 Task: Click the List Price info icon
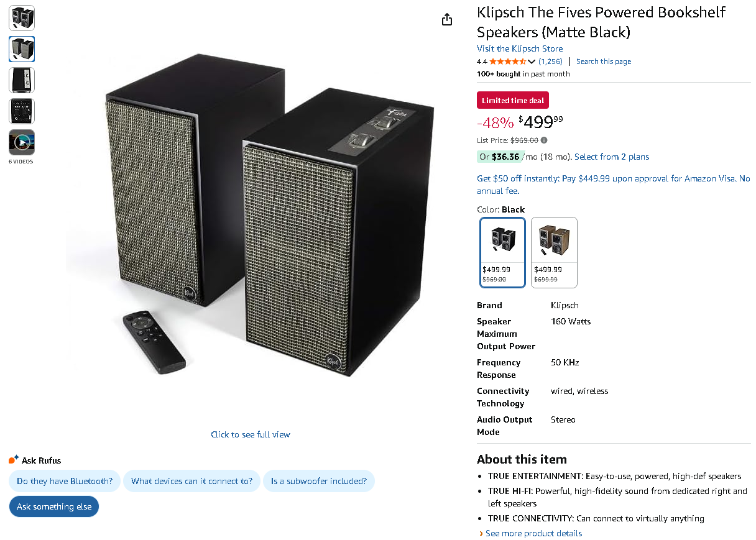[x=544, y=140]
